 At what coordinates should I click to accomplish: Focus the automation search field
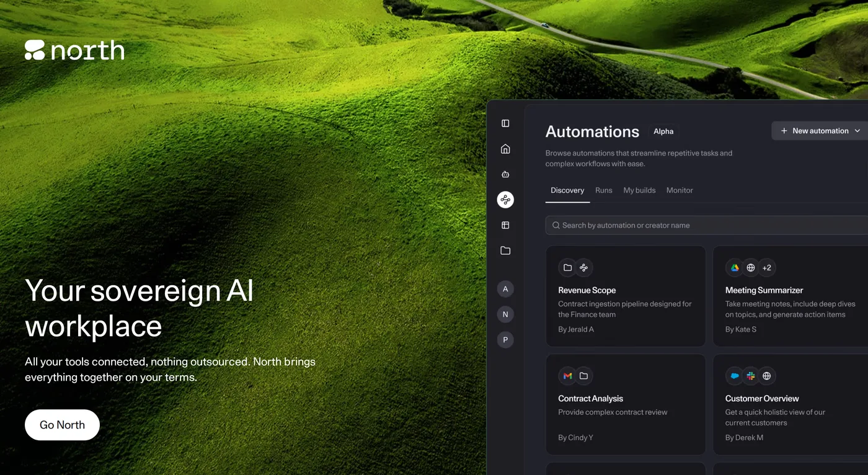click(707, 225)
